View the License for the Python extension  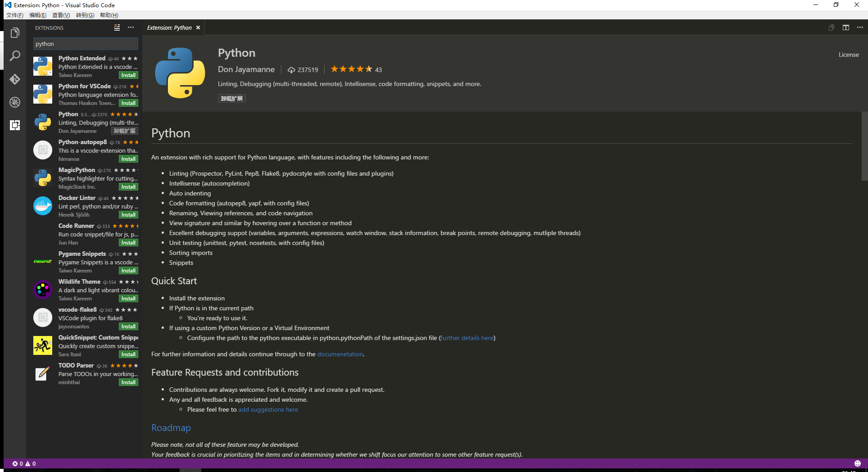(848, 54)
